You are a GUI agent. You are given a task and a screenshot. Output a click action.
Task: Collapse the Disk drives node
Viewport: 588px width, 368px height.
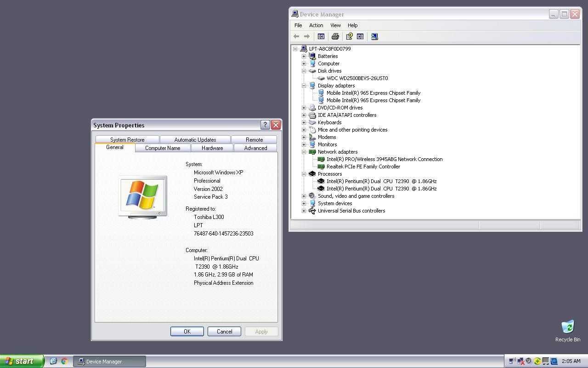point(304,71)
